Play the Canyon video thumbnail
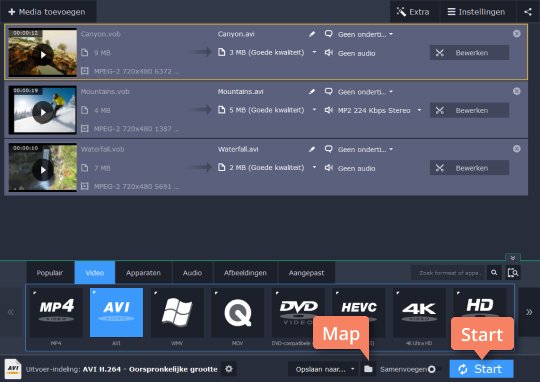 pos(43,54)
